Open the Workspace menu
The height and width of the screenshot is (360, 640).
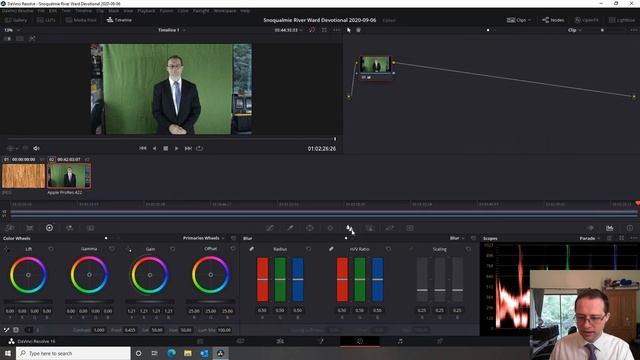point(226,11)
